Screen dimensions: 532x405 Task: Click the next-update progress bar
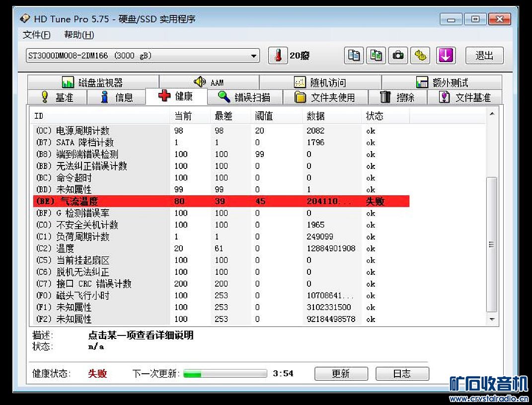coord(225,374)
